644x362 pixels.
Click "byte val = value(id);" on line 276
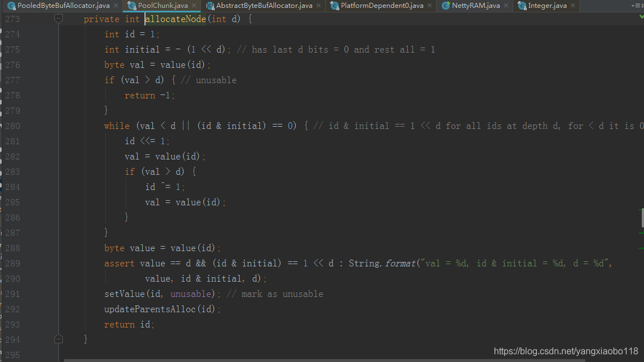157,65
